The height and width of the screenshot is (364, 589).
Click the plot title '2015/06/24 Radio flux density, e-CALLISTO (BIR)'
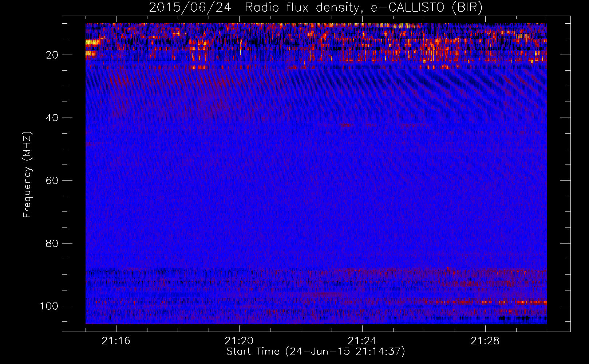coord(316,8)
